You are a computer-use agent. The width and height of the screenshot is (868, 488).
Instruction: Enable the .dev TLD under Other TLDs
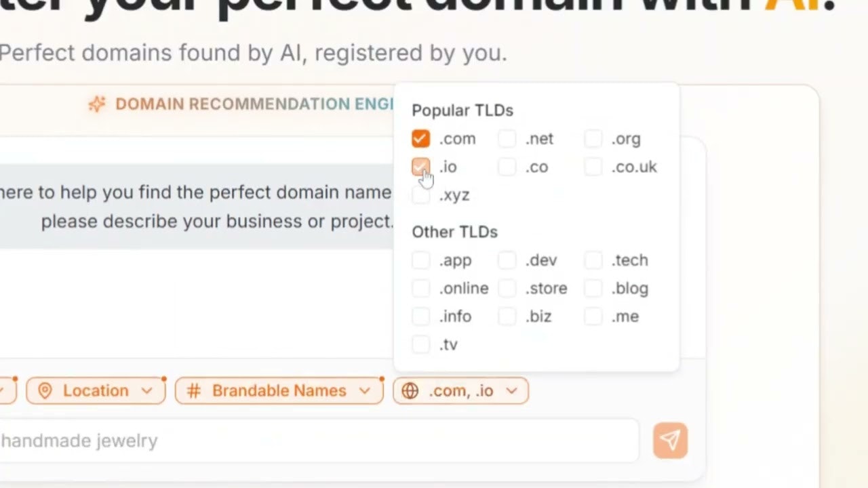[x=507, y=260]
